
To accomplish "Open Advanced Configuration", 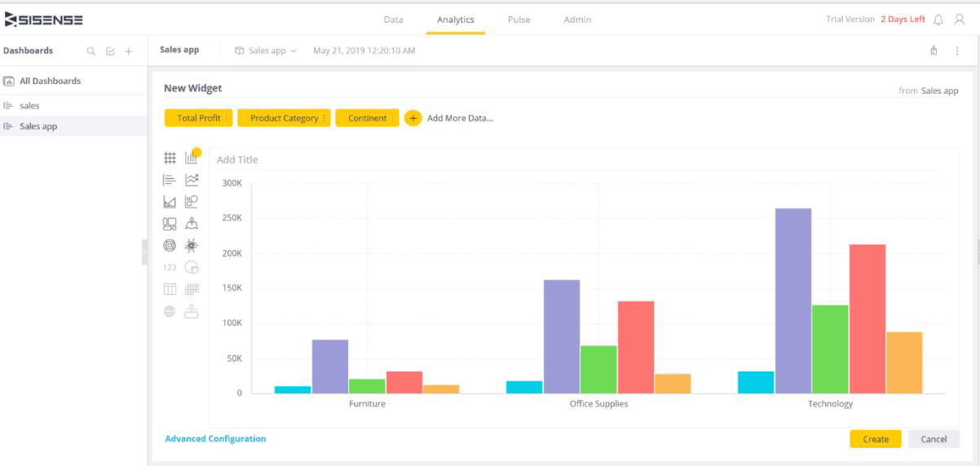I will (x=215, y=438).
